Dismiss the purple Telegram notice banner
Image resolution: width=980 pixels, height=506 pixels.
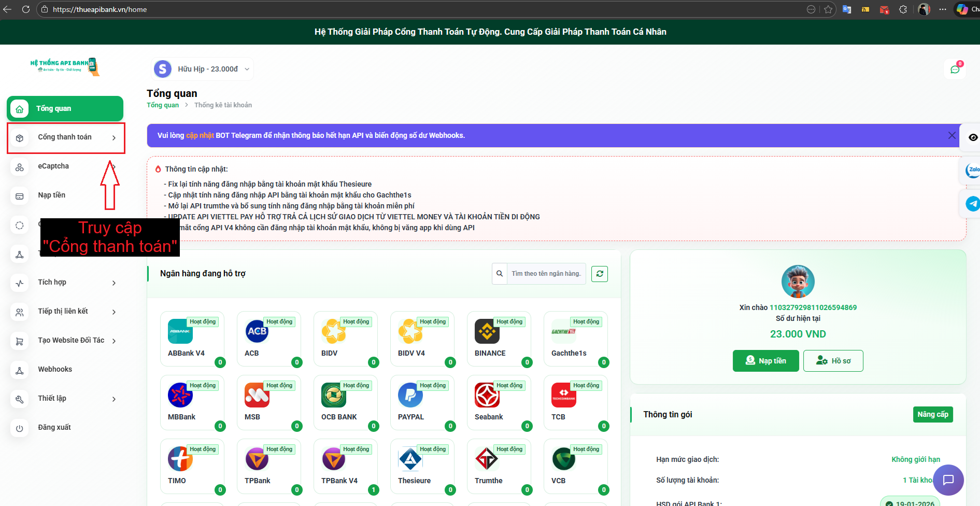[x=951, y=135]
